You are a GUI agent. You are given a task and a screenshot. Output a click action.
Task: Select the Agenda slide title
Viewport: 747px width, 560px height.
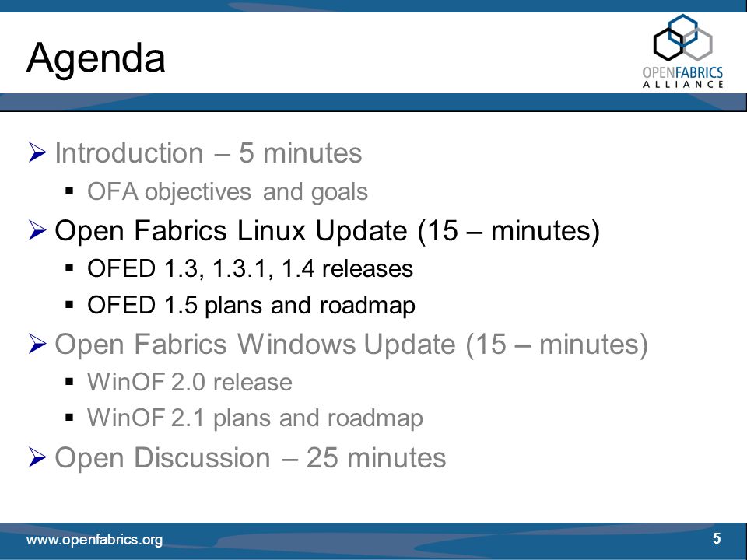[x=96, y=58]
